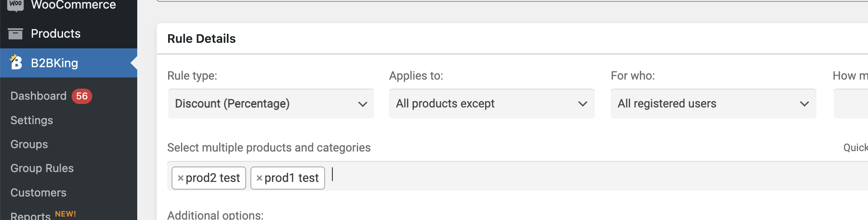
Task: Open the Groups submenu link
Action: pos(29,144)
